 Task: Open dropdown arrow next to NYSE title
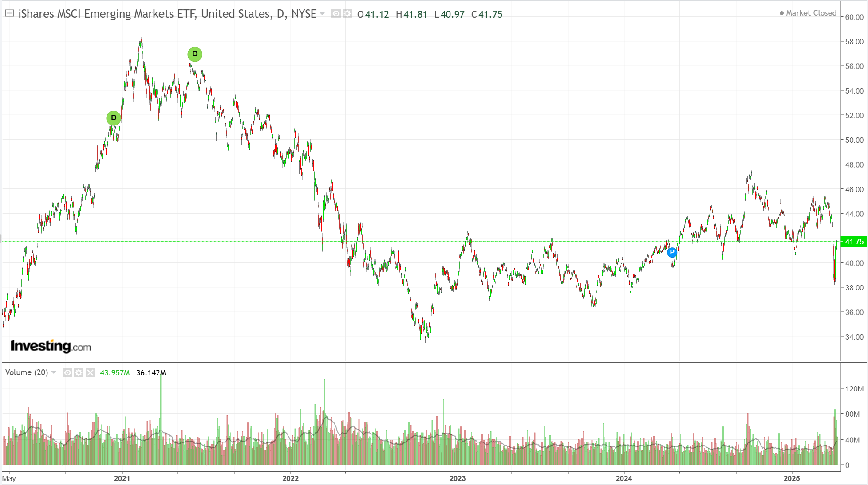click(x=322, y=14)
